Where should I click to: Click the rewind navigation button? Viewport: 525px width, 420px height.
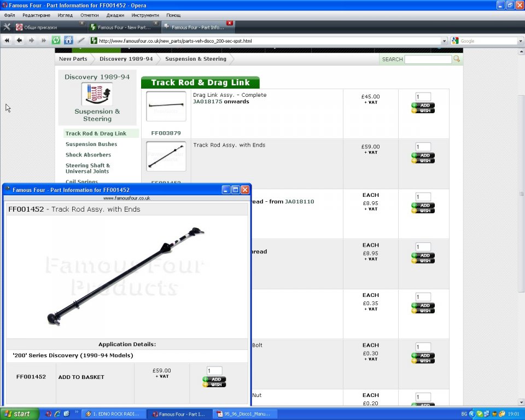click(7, 40)
